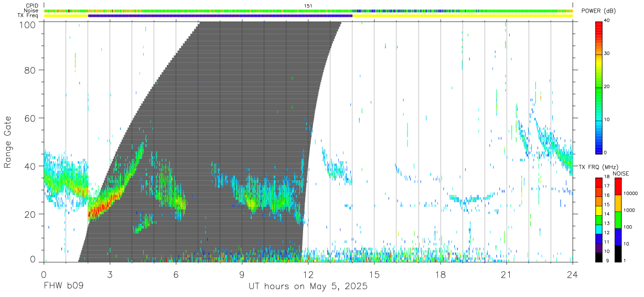Viewport: 644px width, 297px height.
Task: Click the y-axis tick label 80
Action: 31,70
